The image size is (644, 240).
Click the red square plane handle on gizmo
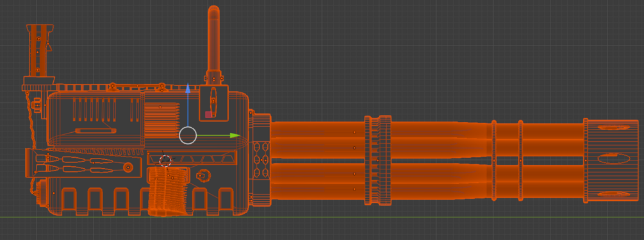pos(209,115)
